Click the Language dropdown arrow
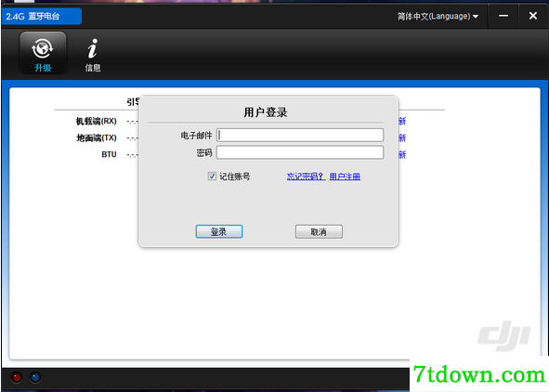This screenshot has width=549, height=392. point(476,17)
